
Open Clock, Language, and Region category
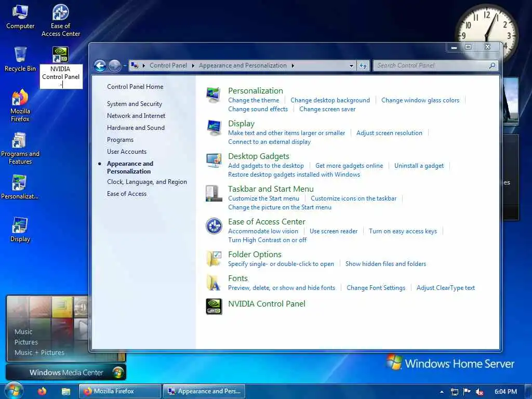[x=147, y=182]
